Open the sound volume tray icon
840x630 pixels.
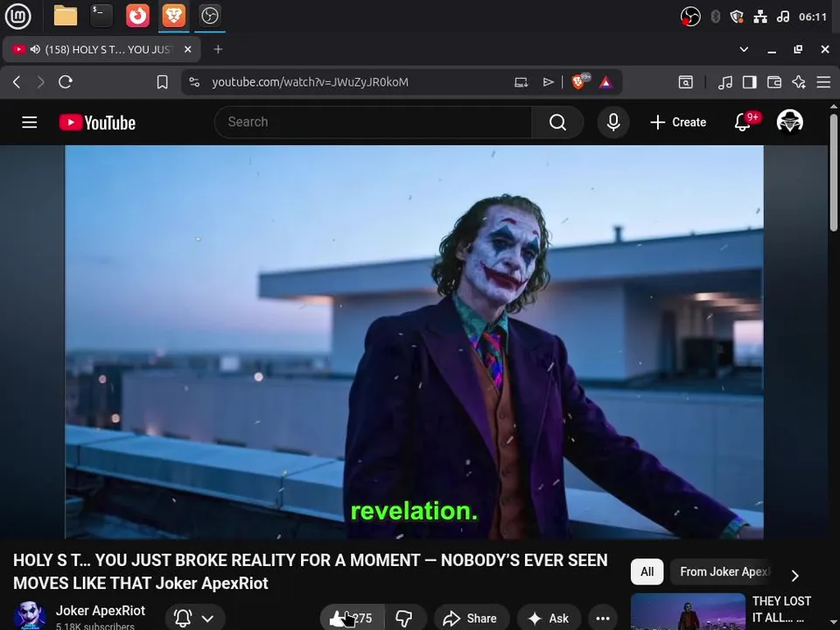[782, 17]
